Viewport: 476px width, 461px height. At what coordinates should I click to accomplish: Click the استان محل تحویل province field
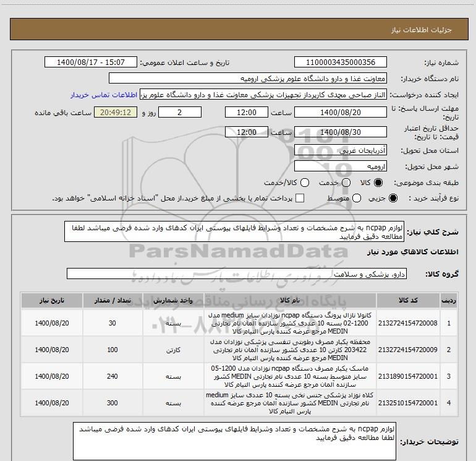point(341,151)
